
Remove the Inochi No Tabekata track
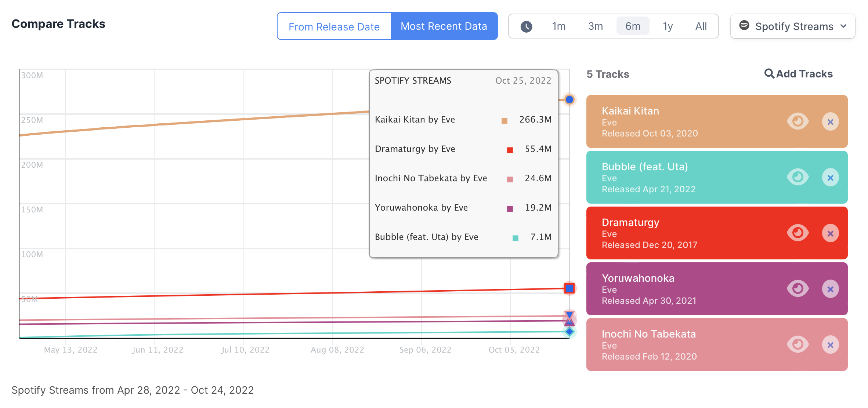pos(830,345)
